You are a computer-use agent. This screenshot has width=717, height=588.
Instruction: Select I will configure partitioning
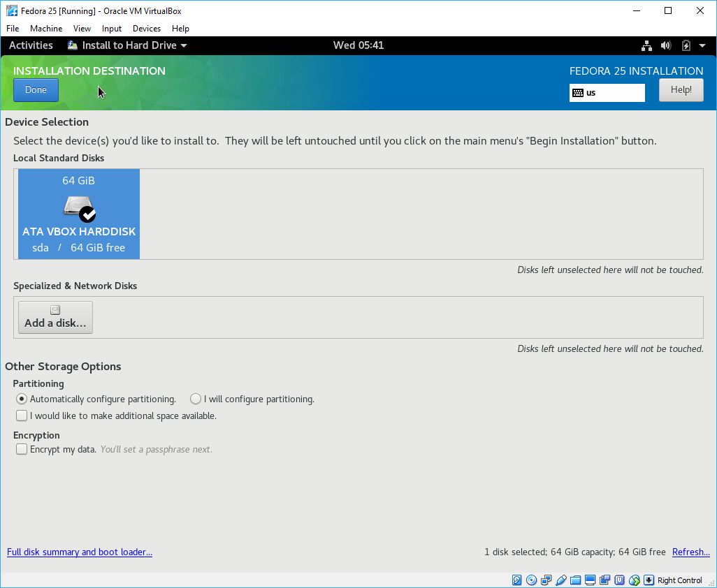[252, 399]
